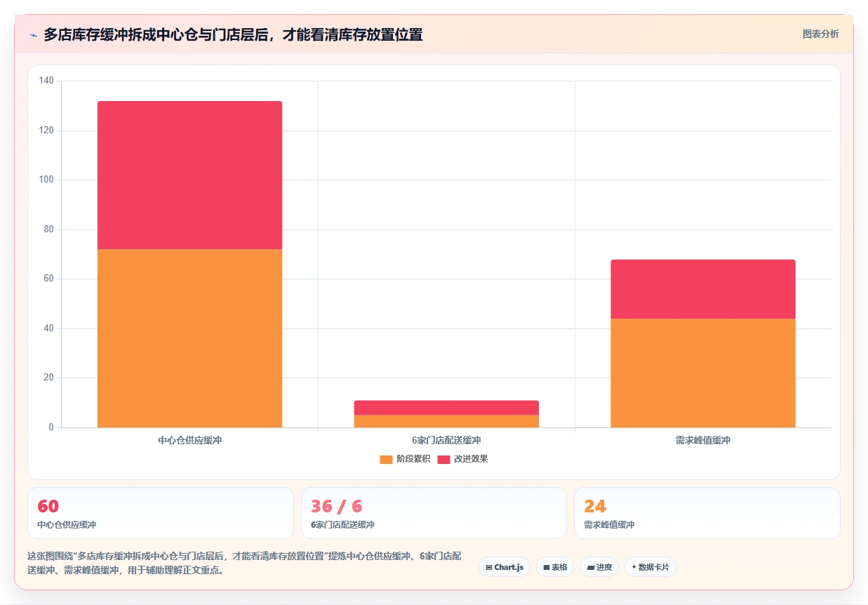Click the 需求峰值缓冲 x-axis label
The width and height of the screenshot is (868, 605).
[x=703, y=441]
